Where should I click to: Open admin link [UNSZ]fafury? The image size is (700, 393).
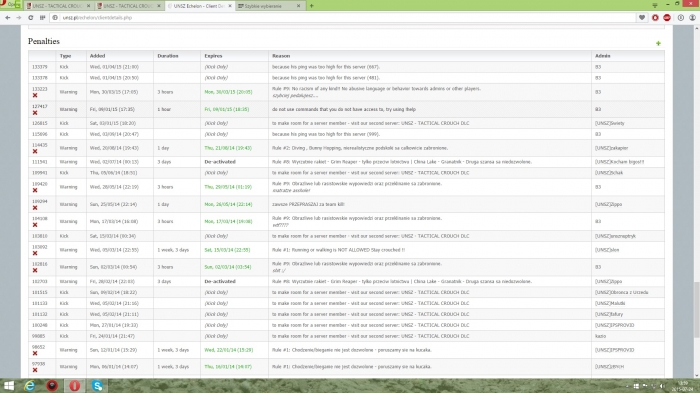608,314
